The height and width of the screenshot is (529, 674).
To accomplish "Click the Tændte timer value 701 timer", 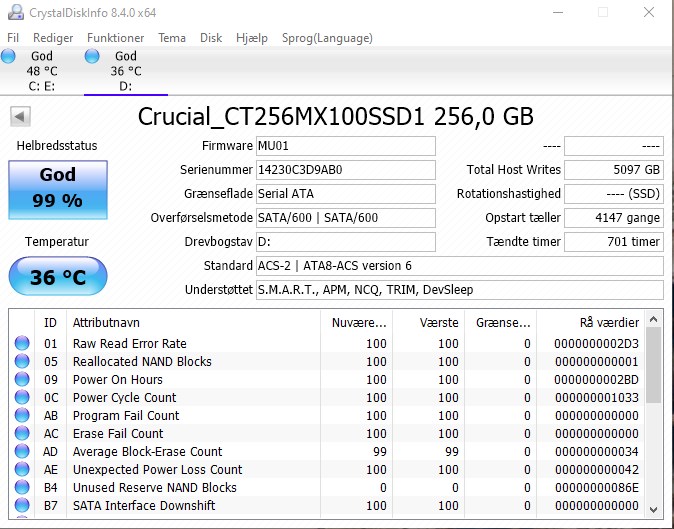I will (614, 242).
